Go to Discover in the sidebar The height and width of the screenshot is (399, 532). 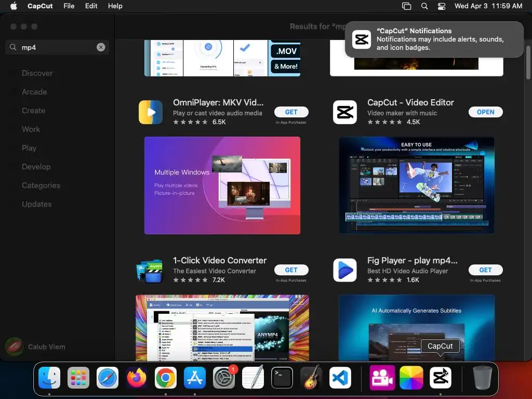click(x=37, y=73)
